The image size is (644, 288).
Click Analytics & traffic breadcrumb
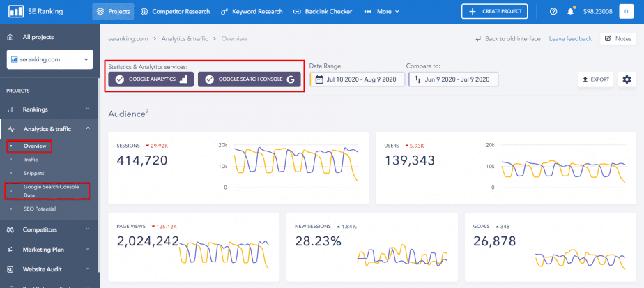click(x=185, y=38)
